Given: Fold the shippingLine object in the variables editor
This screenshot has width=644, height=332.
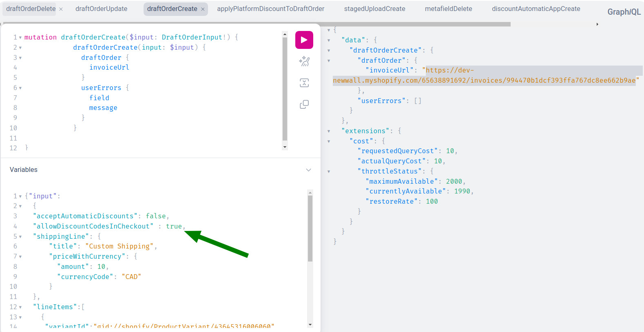Looking at the screenshot, I should pos(20,237).
